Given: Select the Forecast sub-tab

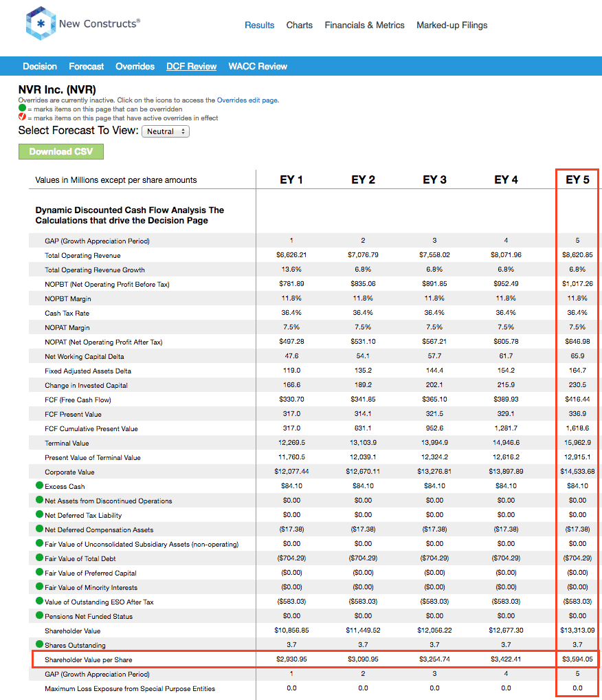Looking at the screenshot, I should (x=86, y=67).
